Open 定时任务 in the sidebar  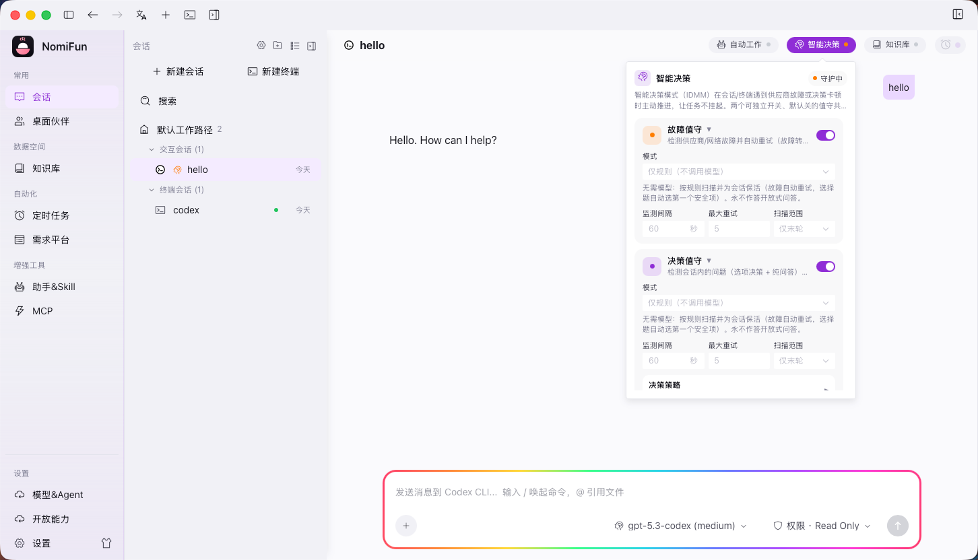pyautogui.click(x=62, y=215)
